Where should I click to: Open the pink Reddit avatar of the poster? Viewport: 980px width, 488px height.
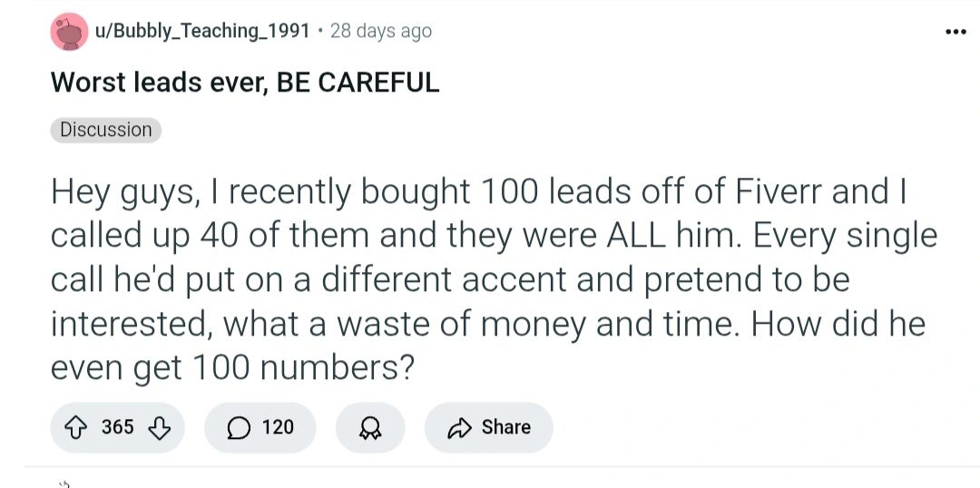(69, 31)
